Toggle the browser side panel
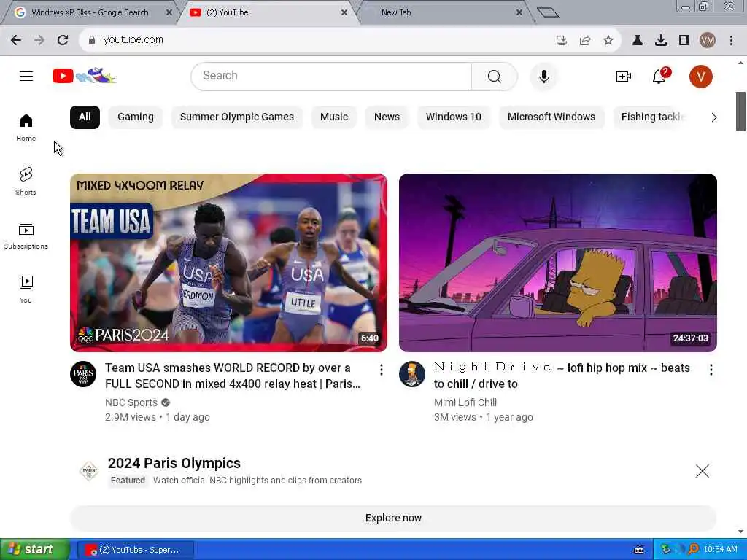The height and width of the screenshot is (560, 747). click(684, 41)
